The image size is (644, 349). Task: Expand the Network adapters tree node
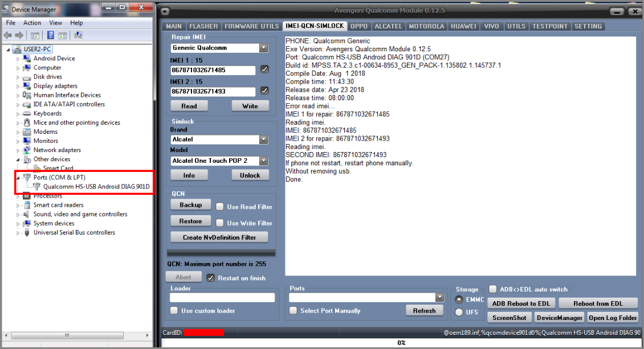click(18, 150)
